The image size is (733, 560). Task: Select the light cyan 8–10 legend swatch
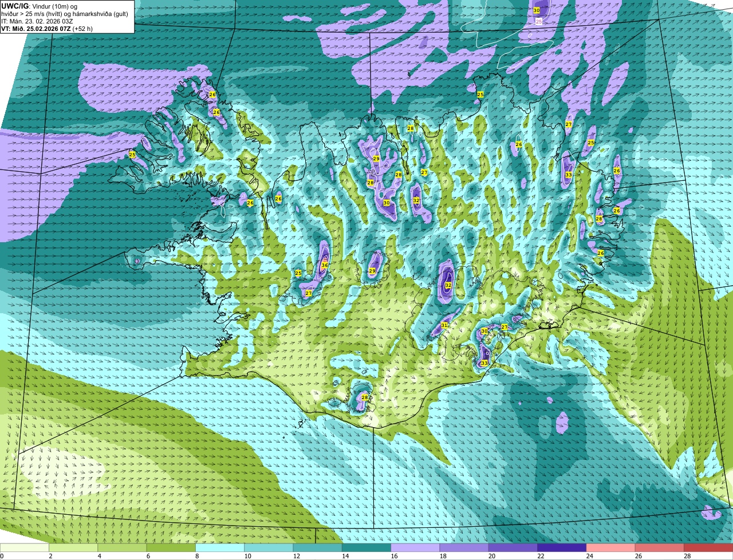pyautogui.click(x=220, y=547)
